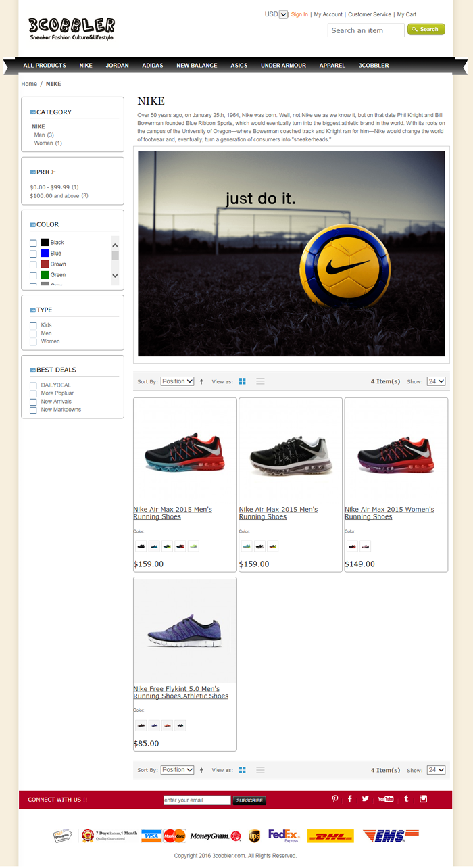Click the DHL logo
This screenshot has width=473, height=868.
[330, 836]
